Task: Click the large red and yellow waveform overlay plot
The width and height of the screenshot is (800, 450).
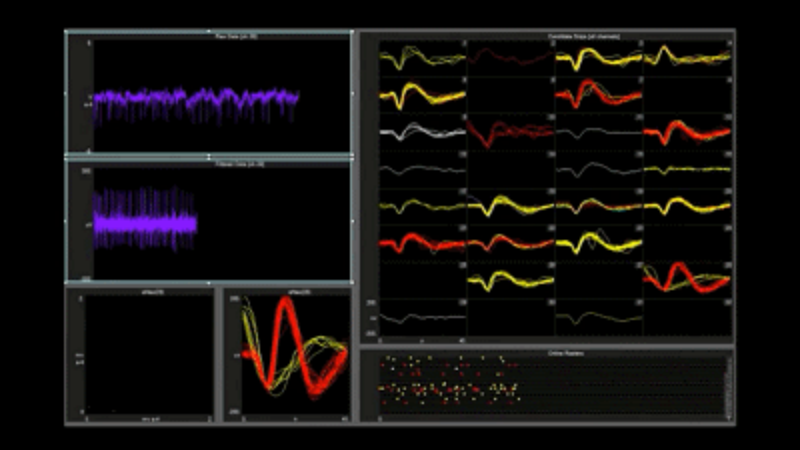Action: click(290, 355)
